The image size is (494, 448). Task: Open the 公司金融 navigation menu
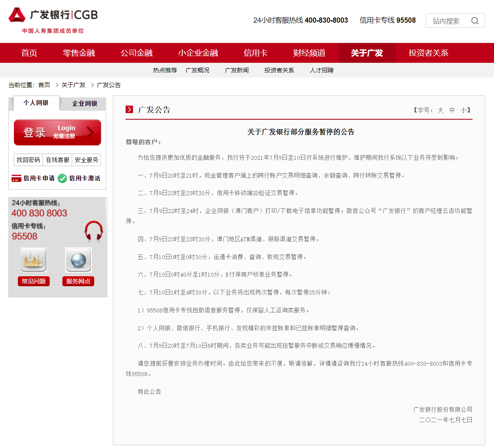(136, 53)
